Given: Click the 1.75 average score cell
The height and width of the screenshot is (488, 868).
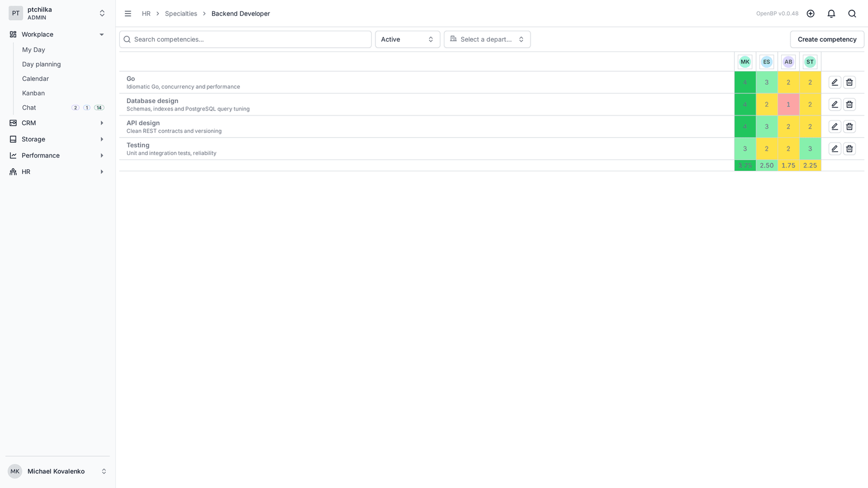Looking at the screenshot, I should 788,165.
